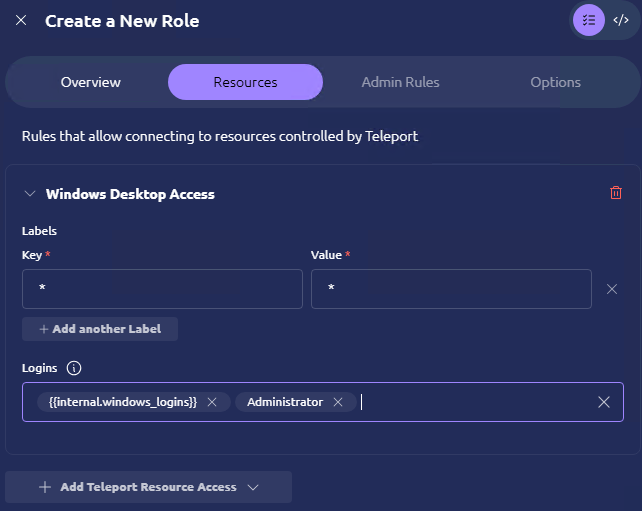Switch to standard form editor view
Viewport: 642px width, 511px height.
tap(589, 20)
